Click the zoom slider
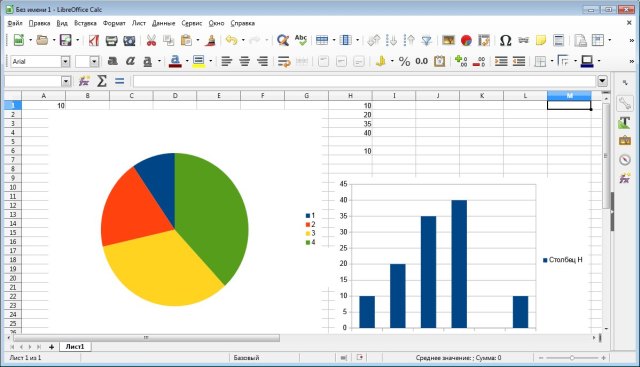The image size is (640, 367). point(572,358)
